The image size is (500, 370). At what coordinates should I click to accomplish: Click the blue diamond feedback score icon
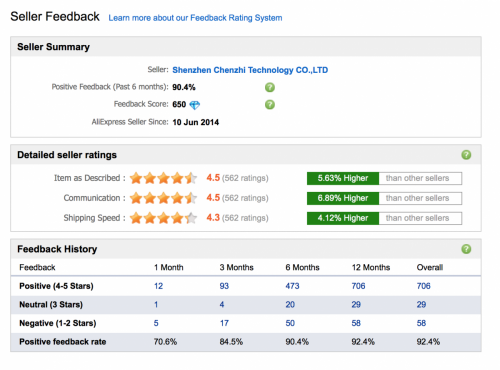click(195, 105)
